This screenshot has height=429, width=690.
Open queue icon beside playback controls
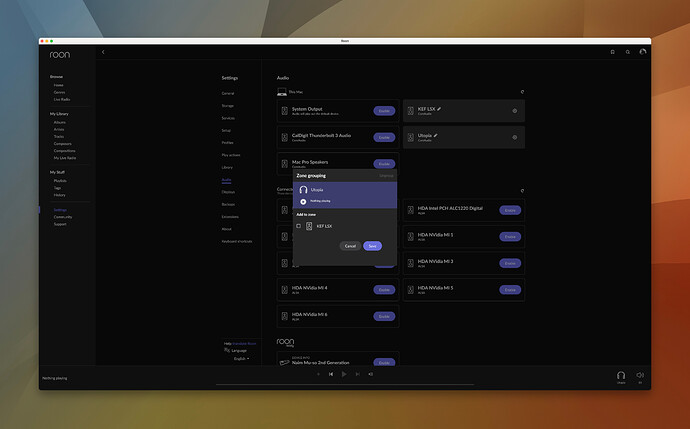point(371,374)
